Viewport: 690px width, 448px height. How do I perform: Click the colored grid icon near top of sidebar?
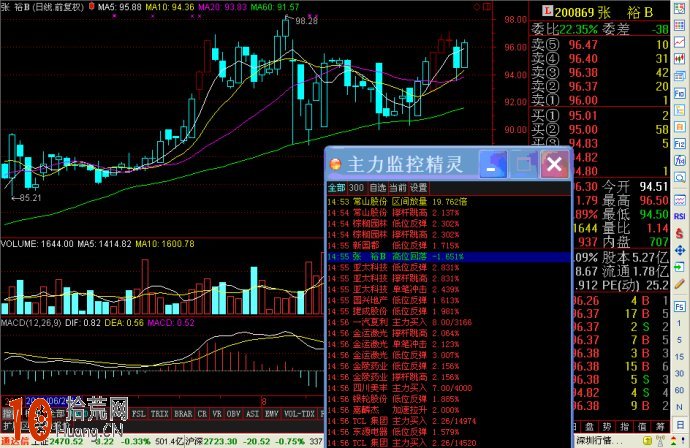[679, 26]
